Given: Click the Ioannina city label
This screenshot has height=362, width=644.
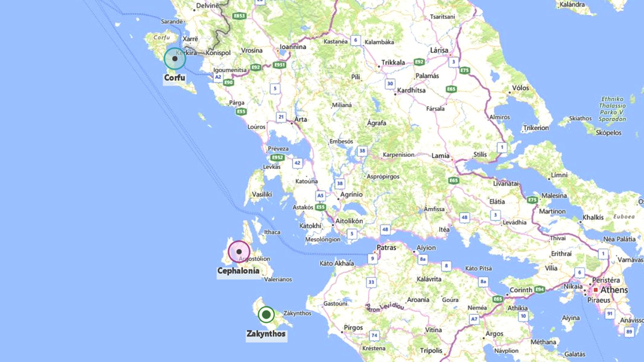Looking at the screenshot, I should coord(293,47).
